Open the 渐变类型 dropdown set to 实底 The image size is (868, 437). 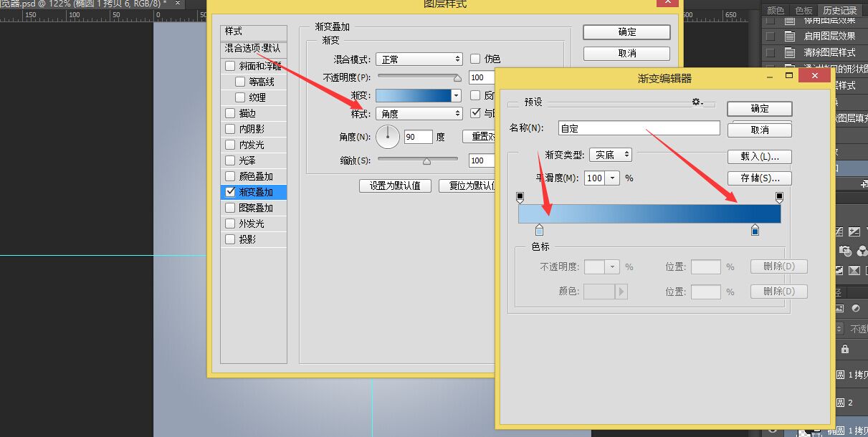[x=610, y=154]
